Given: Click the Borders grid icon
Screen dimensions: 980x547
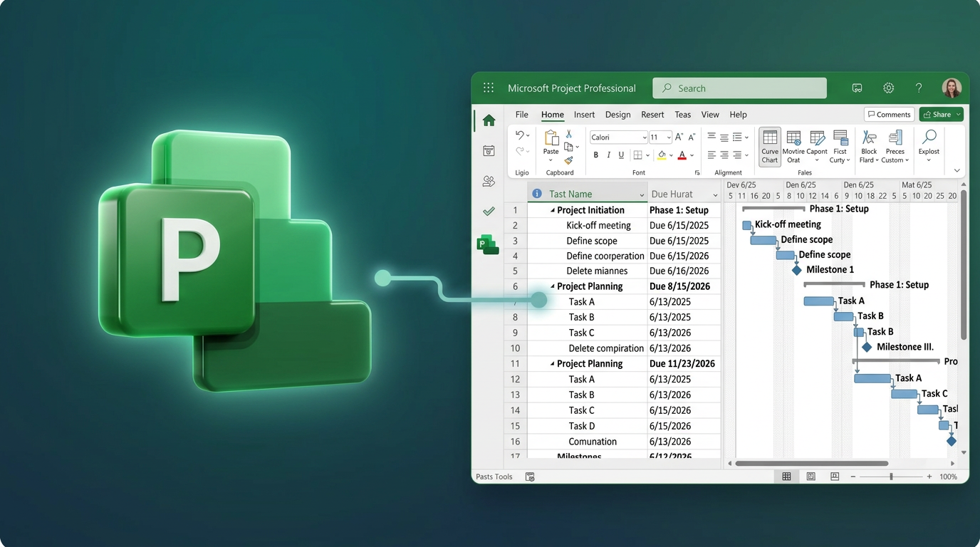Looking at the screenshot, I should pyautogui.click(x=637, y=155).
